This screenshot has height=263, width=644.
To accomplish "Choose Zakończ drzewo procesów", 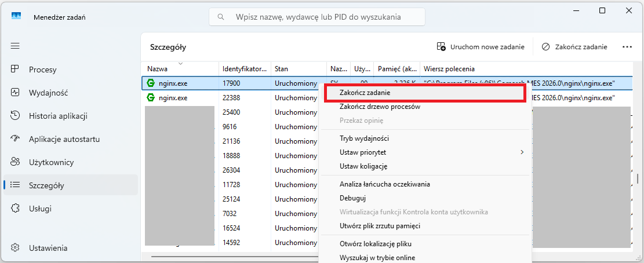I will [x=425, y=107].
